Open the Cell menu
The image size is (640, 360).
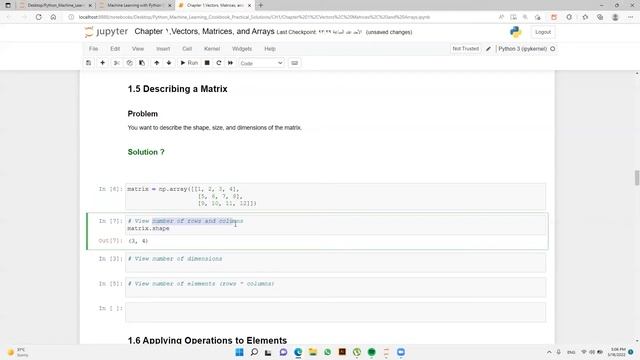tap(187, 49)
